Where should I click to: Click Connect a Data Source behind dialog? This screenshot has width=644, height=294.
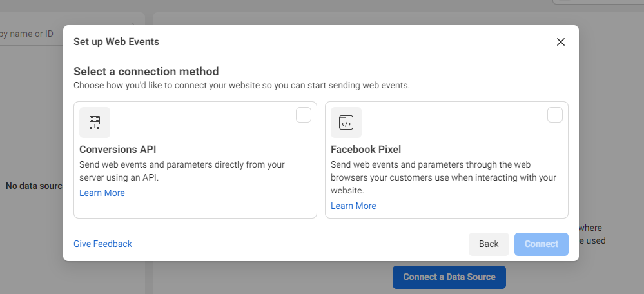[x=449, y=277]
